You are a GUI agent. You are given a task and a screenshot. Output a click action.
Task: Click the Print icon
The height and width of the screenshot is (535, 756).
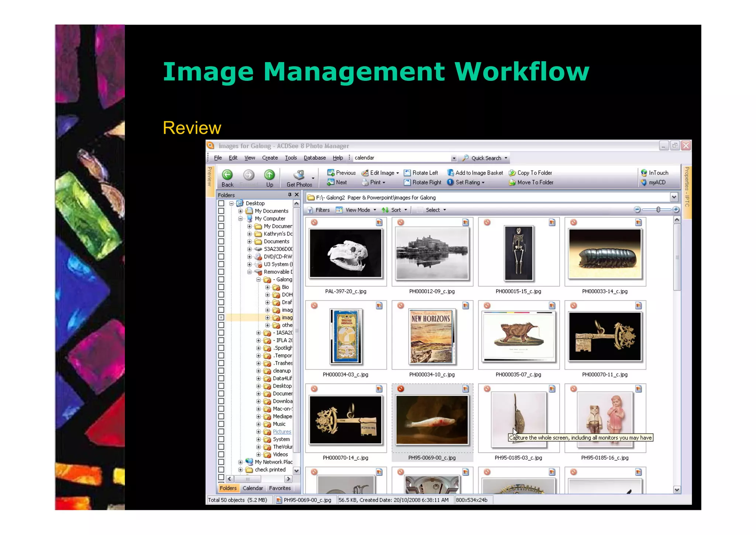coord(365,182)
